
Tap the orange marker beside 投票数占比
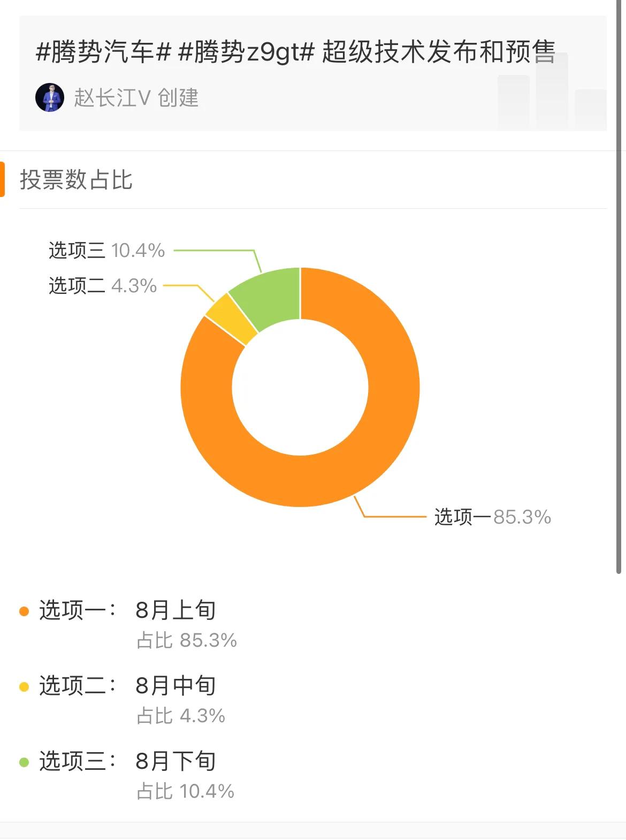pos(2,179)
